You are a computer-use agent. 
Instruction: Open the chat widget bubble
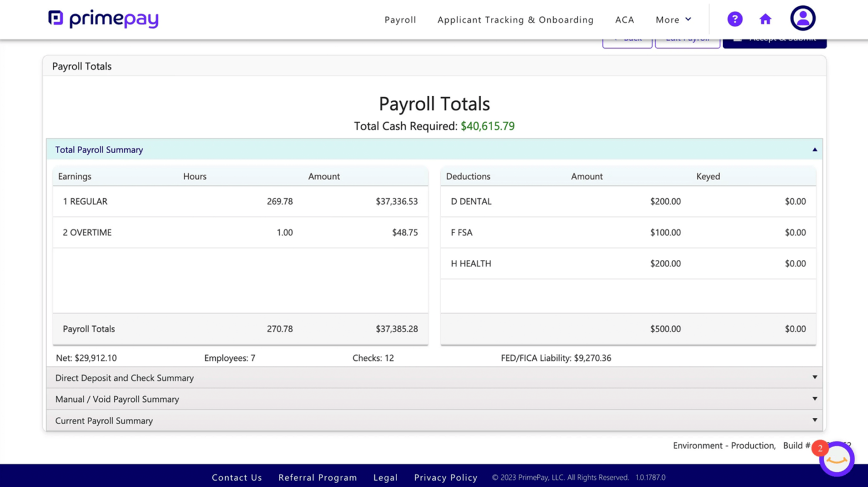[837, 459]
